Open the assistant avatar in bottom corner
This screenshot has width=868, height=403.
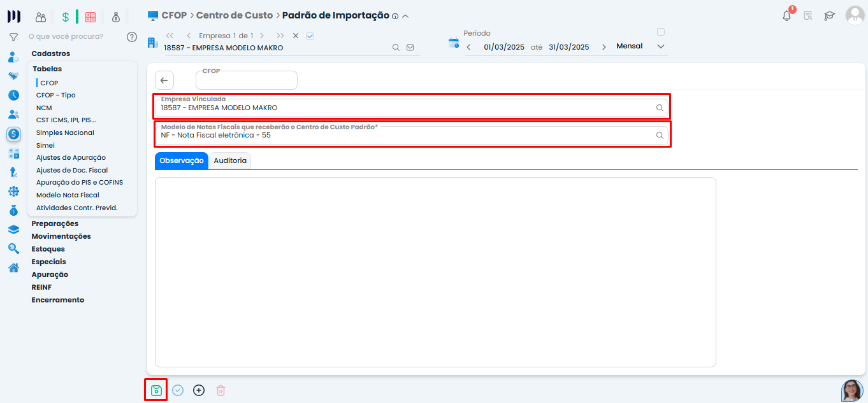tap(852, 390)
